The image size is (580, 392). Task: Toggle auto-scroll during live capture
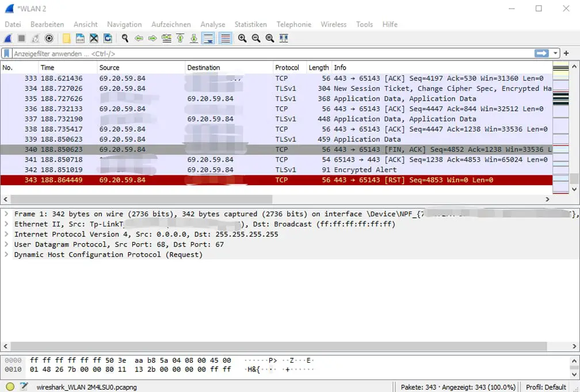(208, 38)
